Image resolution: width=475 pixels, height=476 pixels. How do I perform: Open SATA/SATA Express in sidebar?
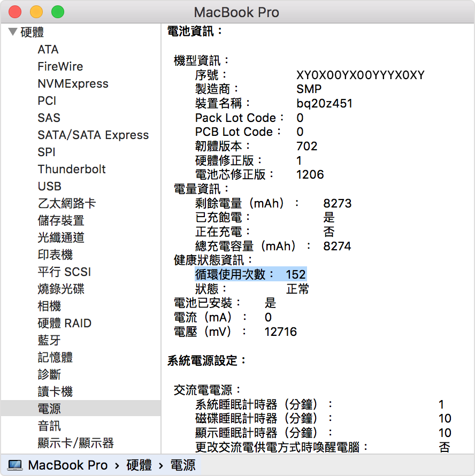pyautogui.click(x=93, y=135)
